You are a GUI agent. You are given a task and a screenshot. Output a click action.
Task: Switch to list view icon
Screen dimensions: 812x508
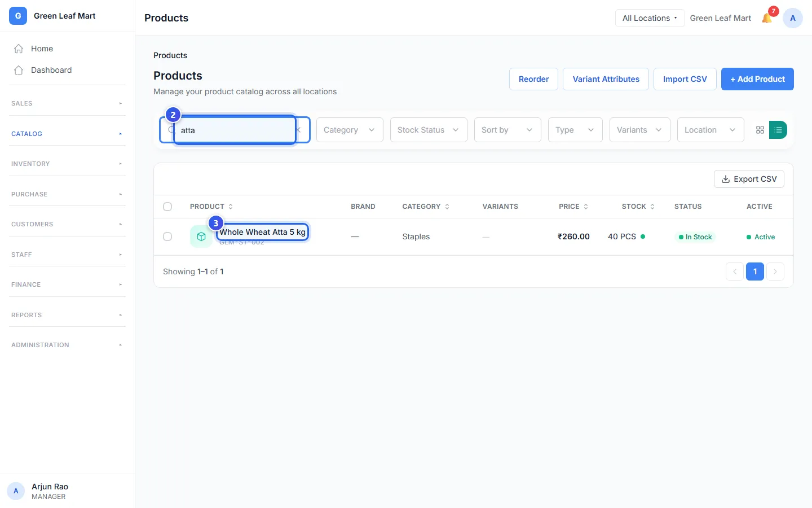pos(778,130)
